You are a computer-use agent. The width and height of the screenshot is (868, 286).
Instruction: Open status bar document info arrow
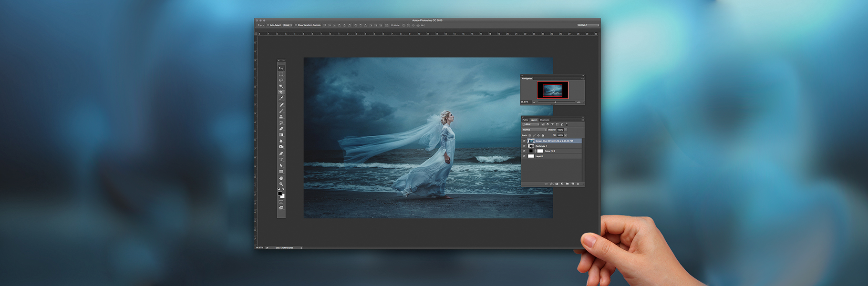(x=301, y=247)
